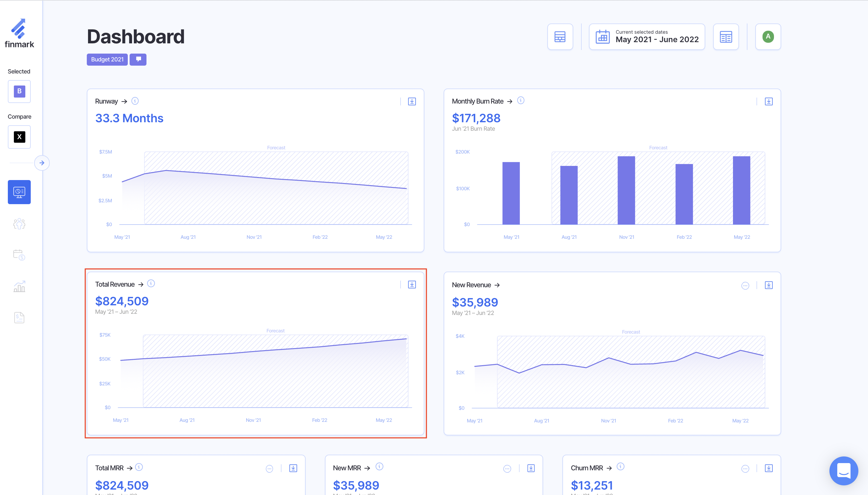868x495 pixels.
Task: Open the comments icon next to Budget 2021
Action: tap(138, 60)
